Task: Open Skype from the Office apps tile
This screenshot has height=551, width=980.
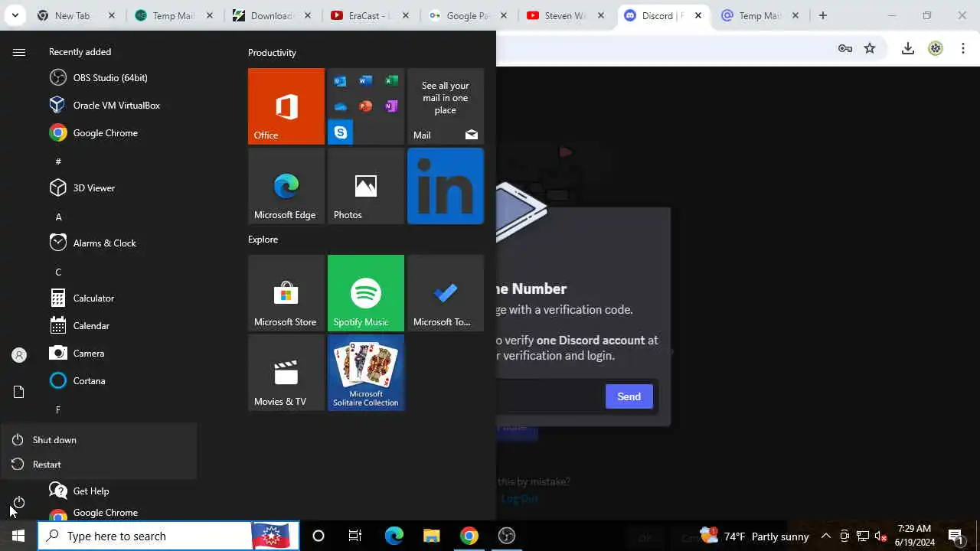Action: (341, 132)
